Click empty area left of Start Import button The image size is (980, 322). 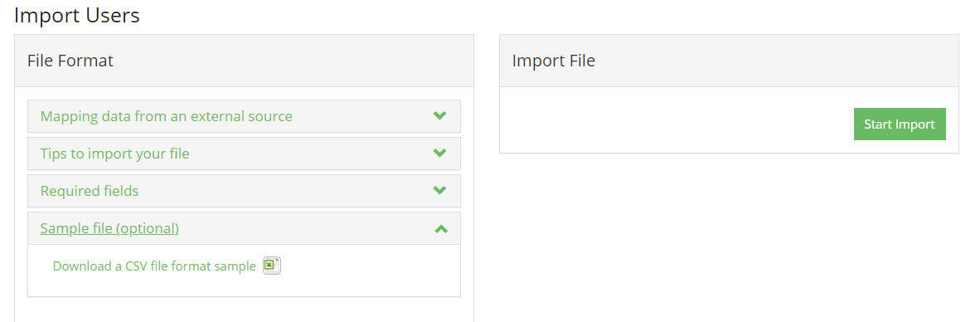pos(677,124)
